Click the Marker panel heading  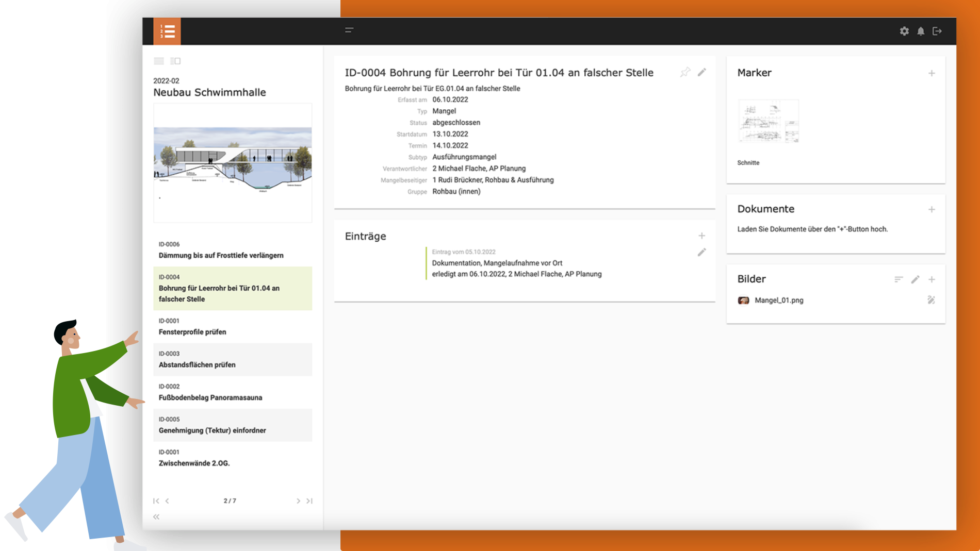point(754,73)
